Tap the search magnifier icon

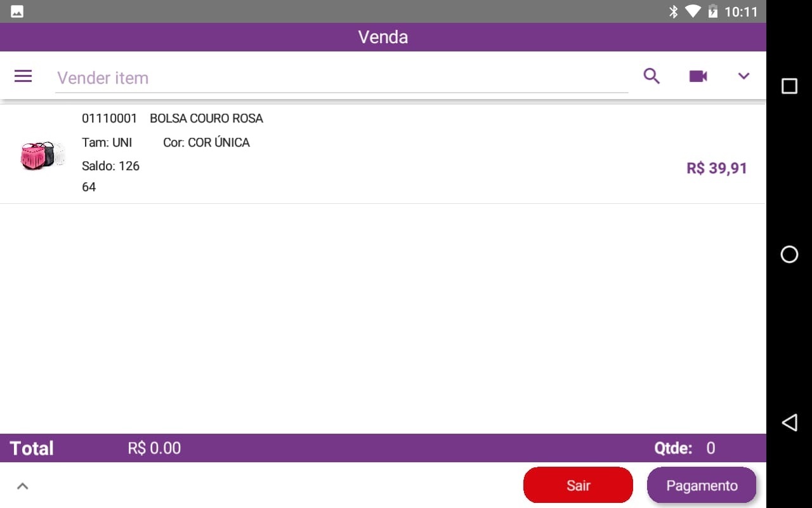652,76
